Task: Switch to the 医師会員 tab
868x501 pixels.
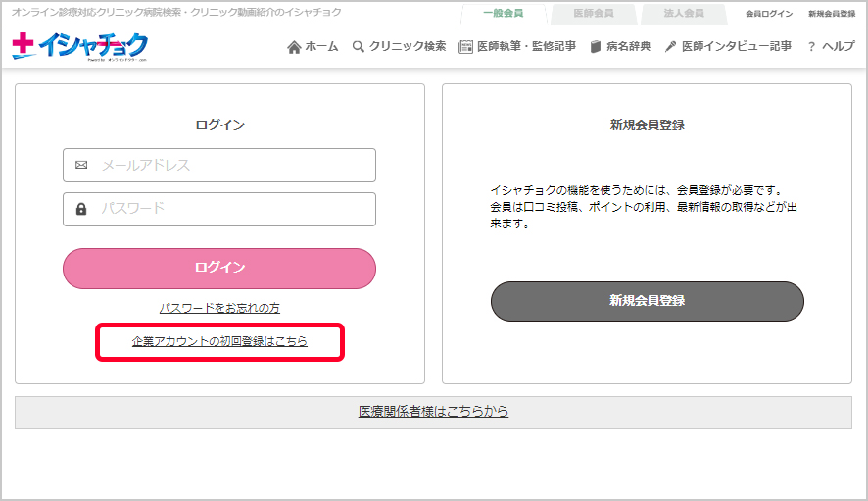Action: tap(594, 14)
